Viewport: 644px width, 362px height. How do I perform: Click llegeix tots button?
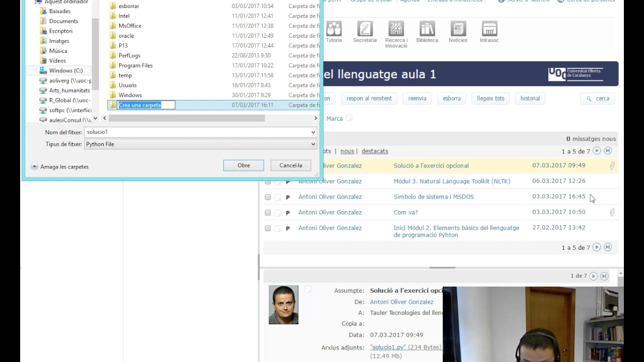coord(491,99)
